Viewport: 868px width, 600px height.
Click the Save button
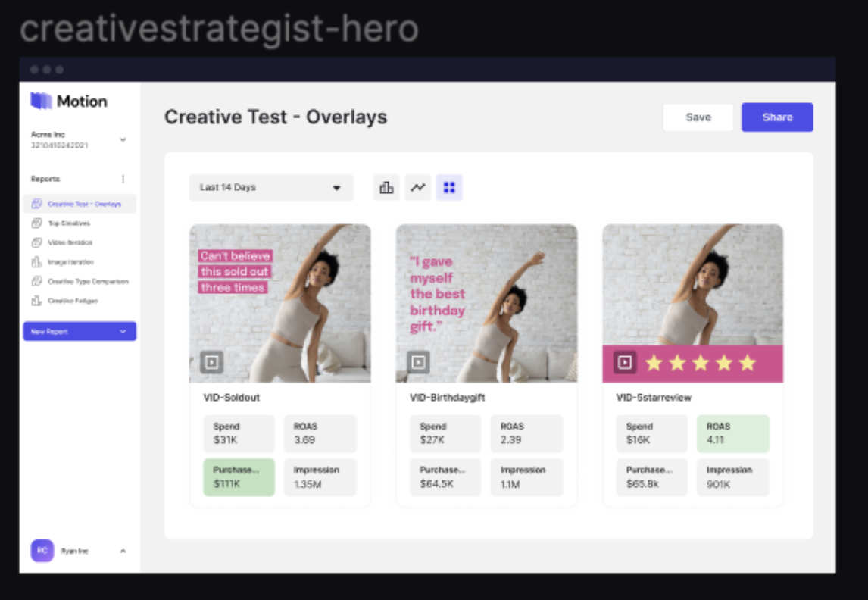(x=698, y=117)
